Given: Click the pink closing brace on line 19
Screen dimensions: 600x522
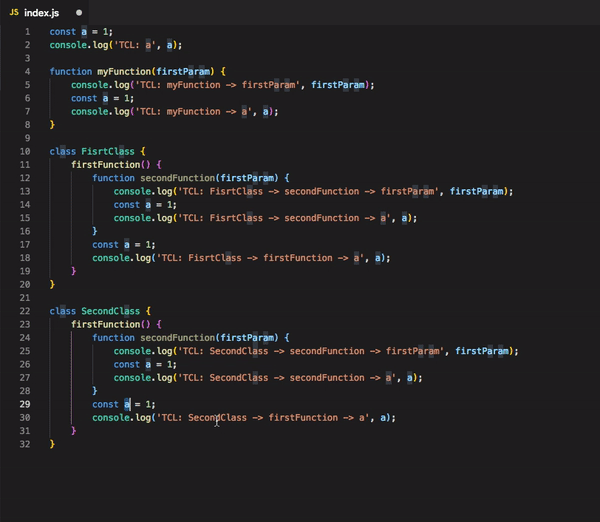Looking at the screenshot, I should (73, 271).
